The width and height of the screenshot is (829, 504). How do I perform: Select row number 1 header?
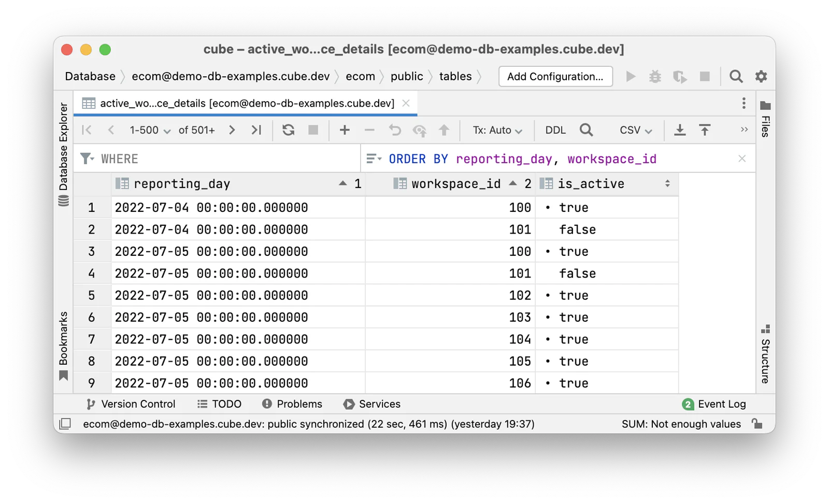(92, 207)
